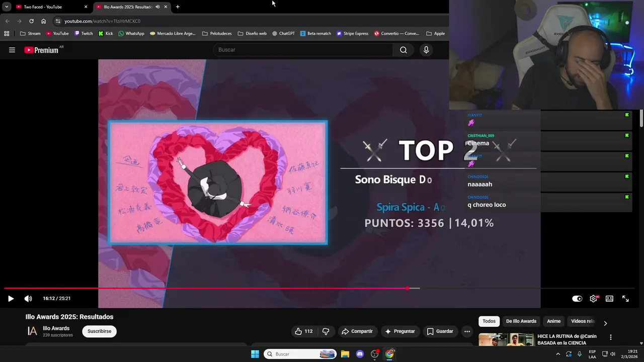Select the Anime filter chip
The height and width of the screenshot is (362, 644).
[554, 321]
